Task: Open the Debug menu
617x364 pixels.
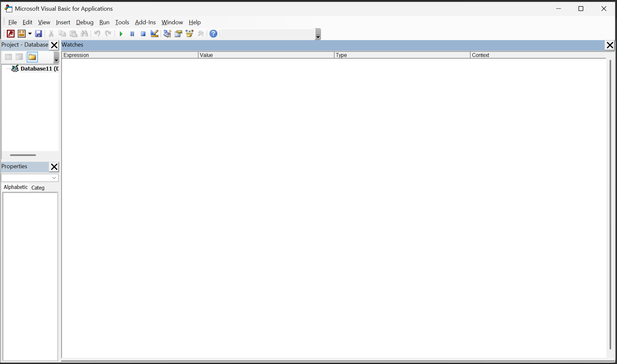Action: tap(85, 22)
